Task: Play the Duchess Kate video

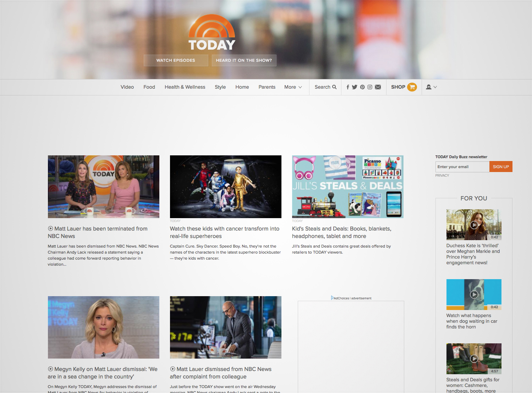Action: [474, 225]
